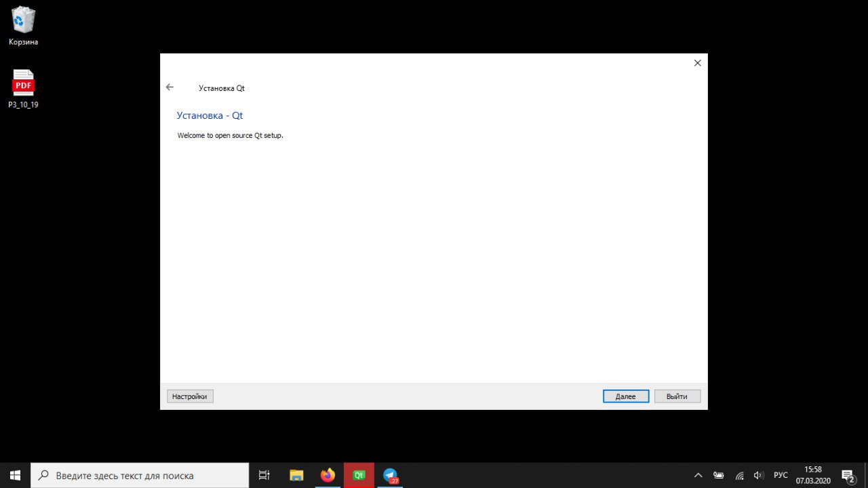
Task: Open the network connection tray icon
Action: [739, 475]
